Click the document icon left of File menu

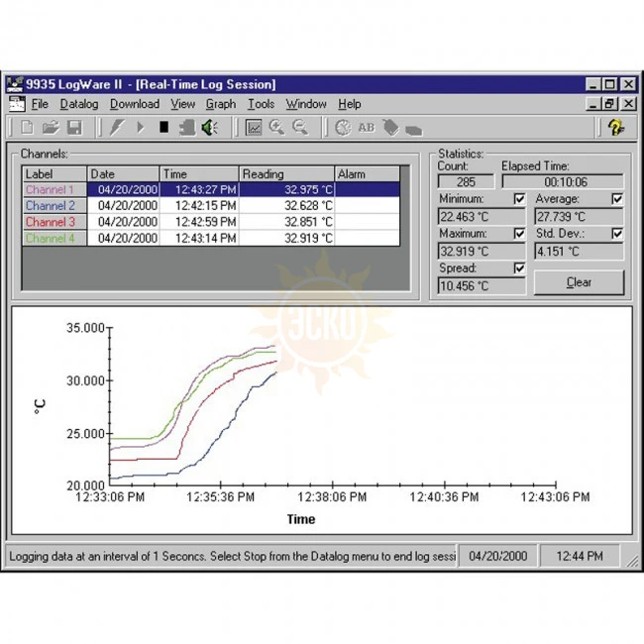pyautogui.click(x=17, y=104)
